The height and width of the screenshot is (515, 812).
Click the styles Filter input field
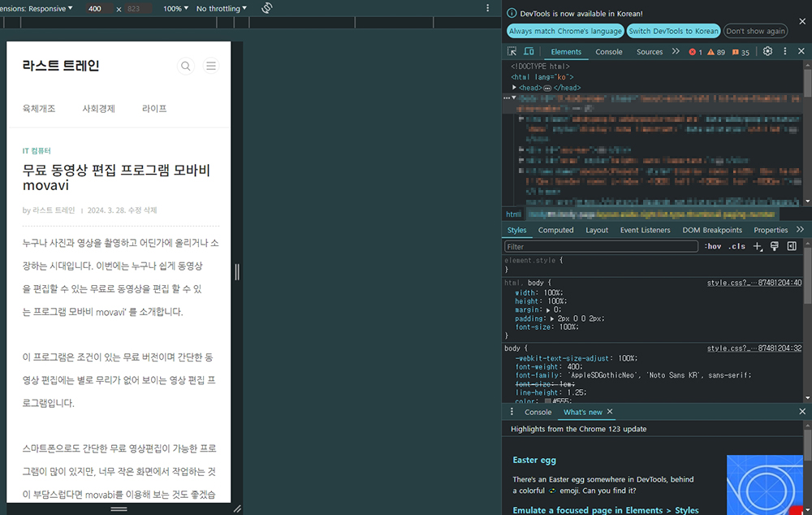click(601, 247)
